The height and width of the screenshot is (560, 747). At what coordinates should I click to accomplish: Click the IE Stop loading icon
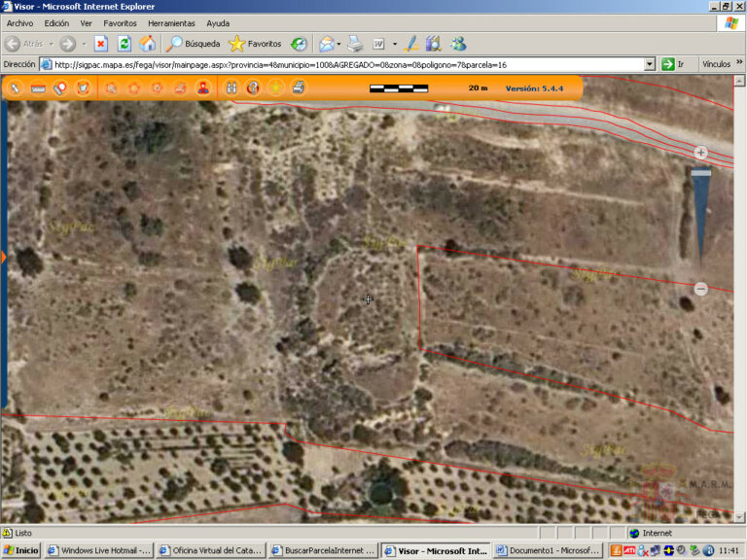coord(100,44)
